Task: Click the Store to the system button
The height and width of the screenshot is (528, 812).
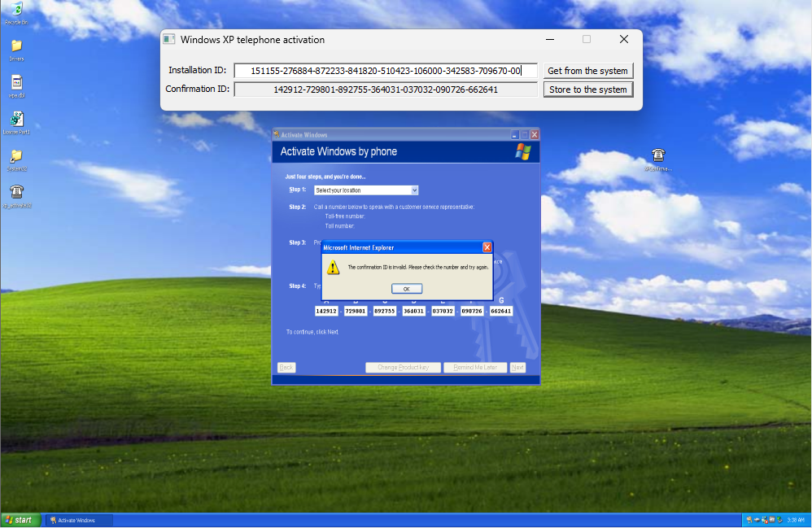Action: 588,89
